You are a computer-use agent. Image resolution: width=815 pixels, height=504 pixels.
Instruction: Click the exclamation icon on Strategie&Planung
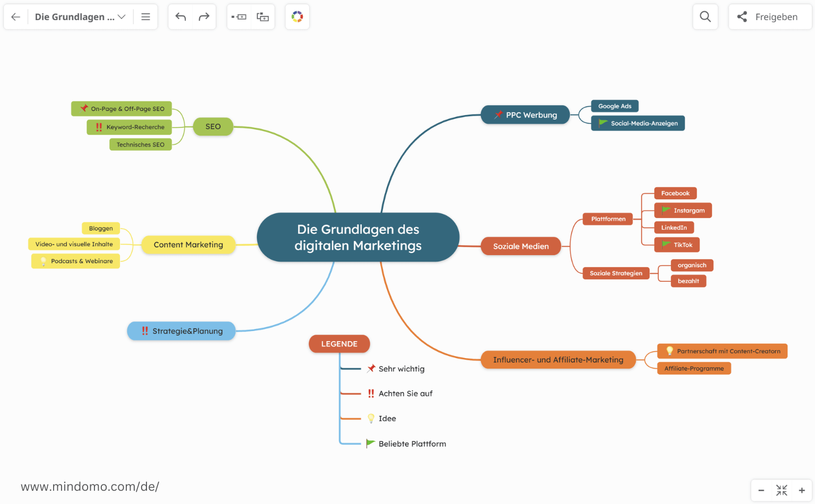(145, 331)
